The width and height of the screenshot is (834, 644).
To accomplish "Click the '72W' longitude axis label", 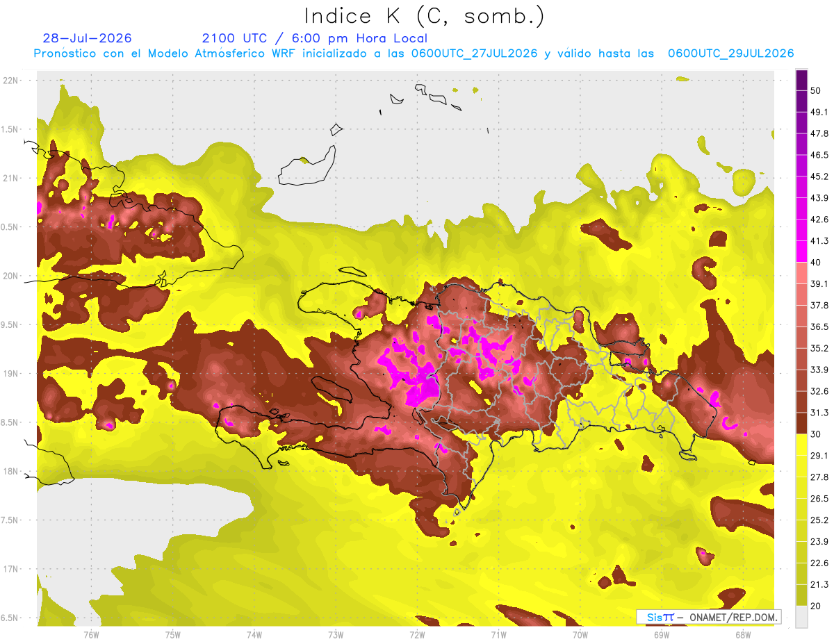I will (417, 634).
